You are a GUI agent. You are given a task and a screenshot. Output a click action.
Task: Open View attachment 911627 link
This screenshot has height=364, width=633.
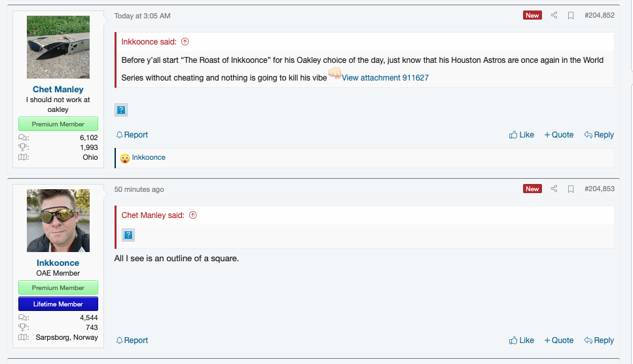point(385,78)
